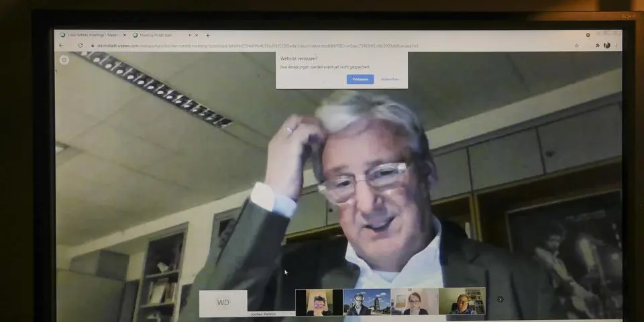The image size is (644, 322).
Task: Expand the participant strip with the right arrow
Action: pyautogui.click(x=499, y=299)
